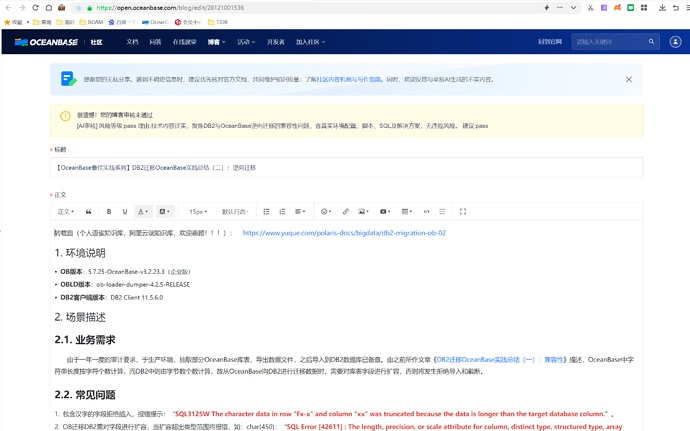Open the 文档 nav menu item
The width and height of the screenshot is (690, 431).
tap(132, 42)
